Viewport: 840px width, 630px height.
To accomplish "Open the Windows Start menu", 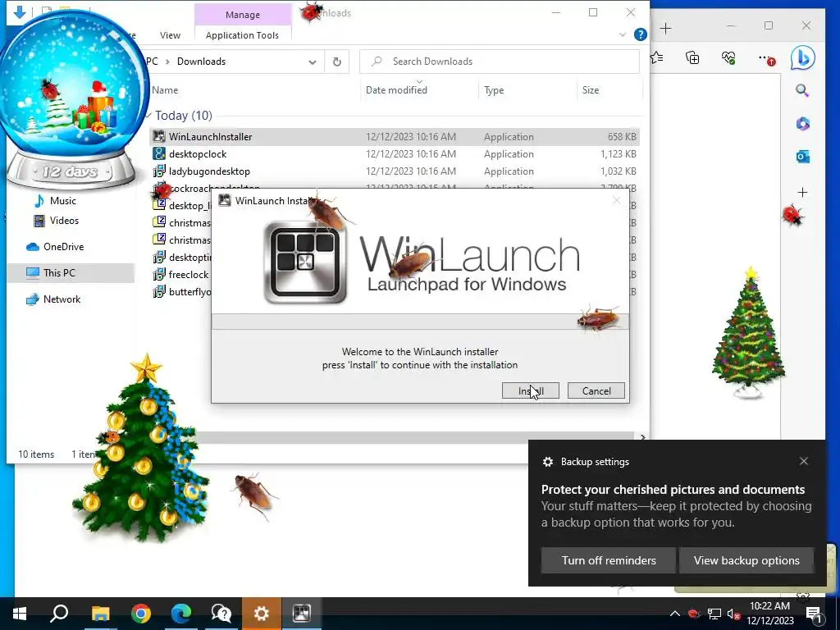I will [20, 614].
